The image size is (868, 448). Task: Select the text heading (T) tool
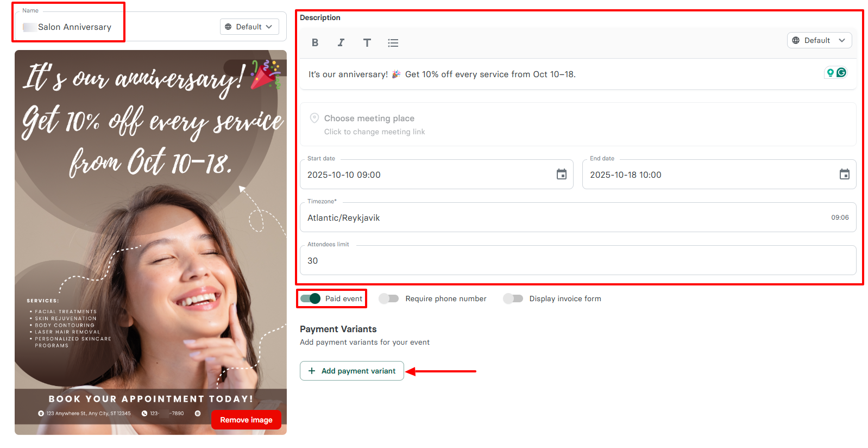coord(367,42)
